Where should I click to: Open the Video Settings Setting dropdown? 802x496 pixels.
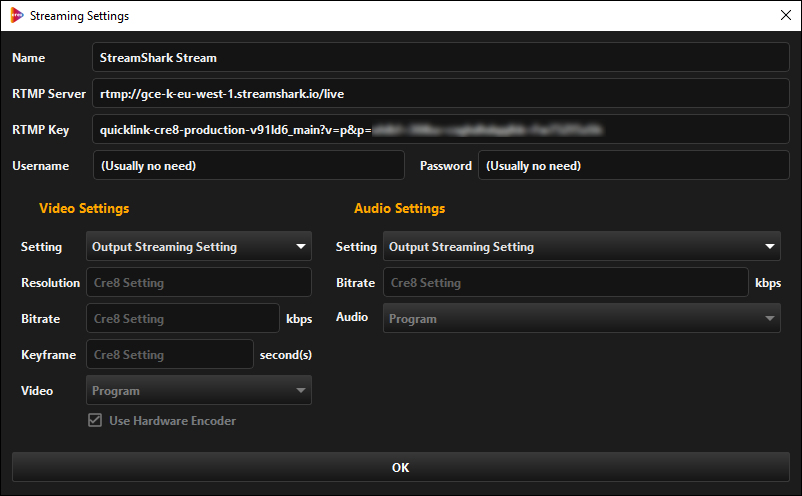[x=198, y=246]
